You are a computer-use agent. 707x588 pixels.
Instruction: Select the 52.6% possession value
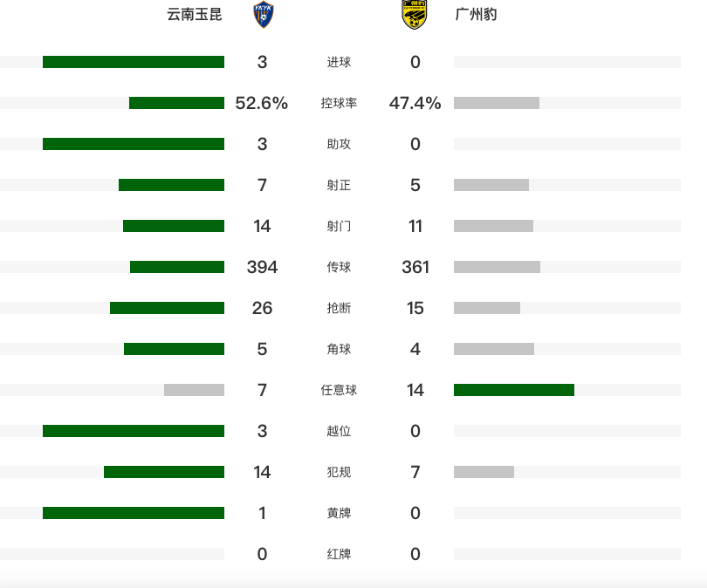point(262,103)
